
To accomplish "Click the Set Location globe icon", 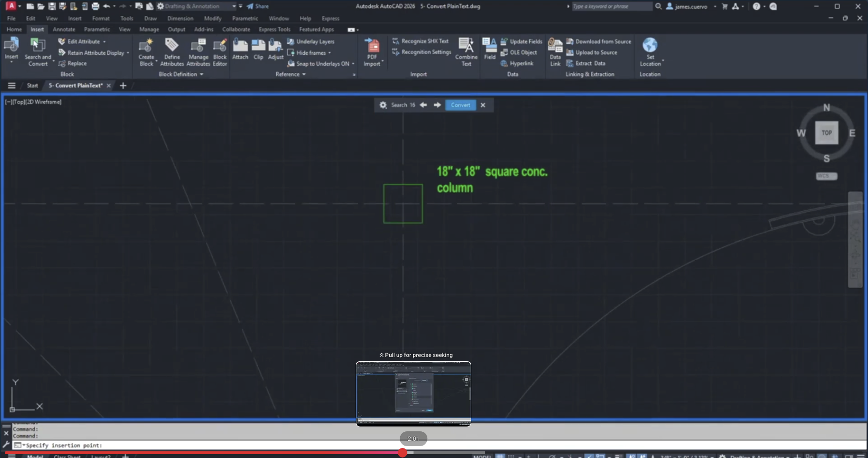I will click(650, 46).
